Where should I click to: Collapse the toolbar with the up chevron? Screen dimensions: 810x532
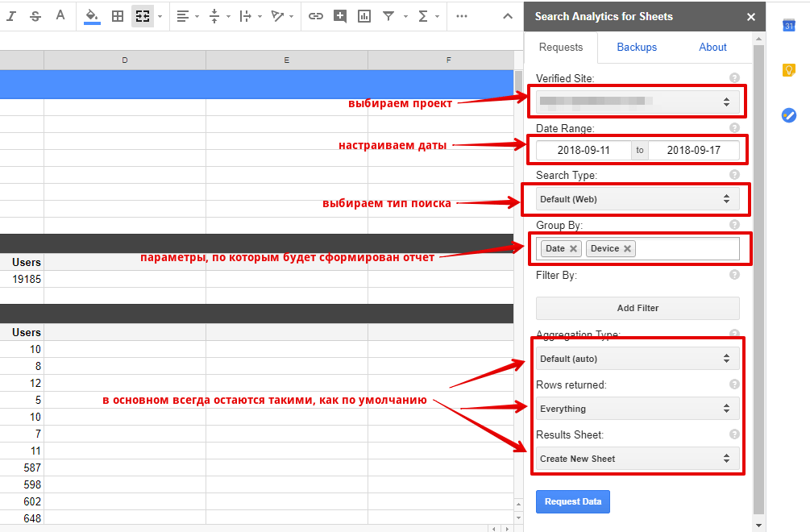pyautogui.click(x=507, y=16)
